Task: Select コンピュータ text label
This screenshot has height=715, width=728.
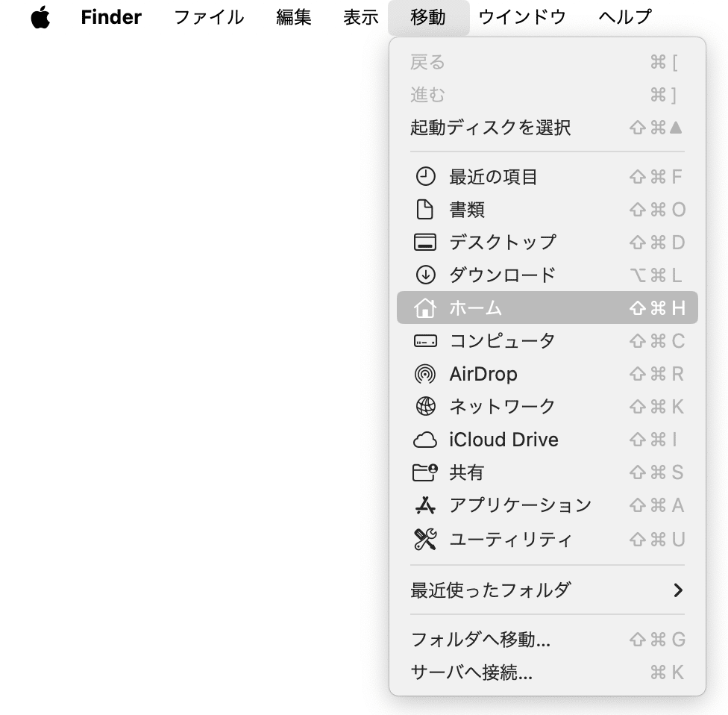Action: (x=502, y=341)
